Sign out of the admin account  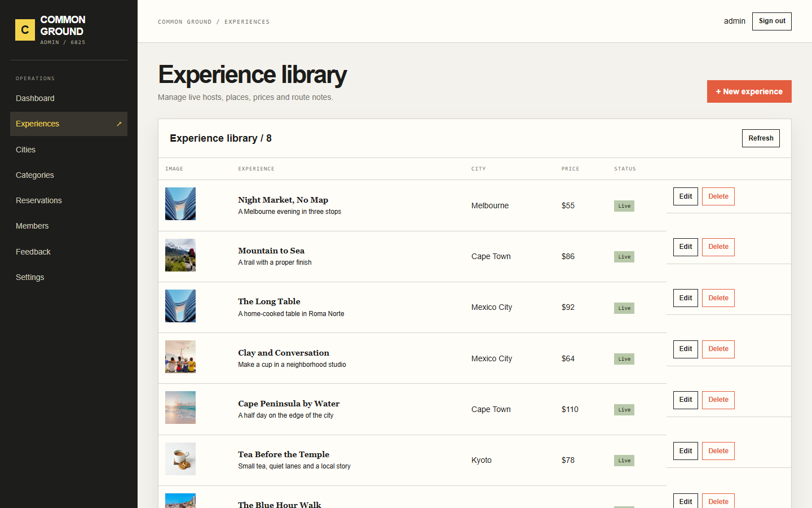[x=772, y=21]
